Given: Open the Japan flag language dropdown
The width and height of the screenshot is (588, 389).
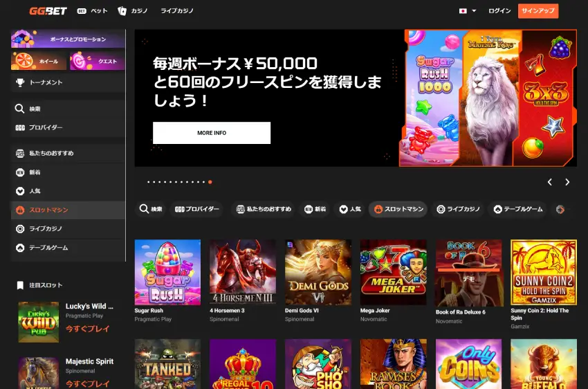Looking at the screenshot, I should [467, 11].
